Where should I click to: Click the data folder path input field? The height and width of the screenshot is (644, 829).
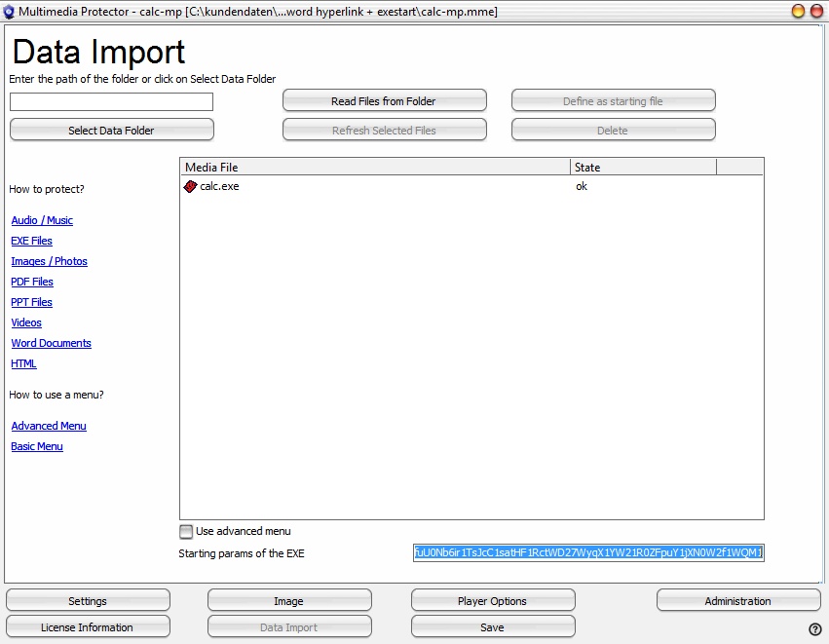tap(111, 101)
